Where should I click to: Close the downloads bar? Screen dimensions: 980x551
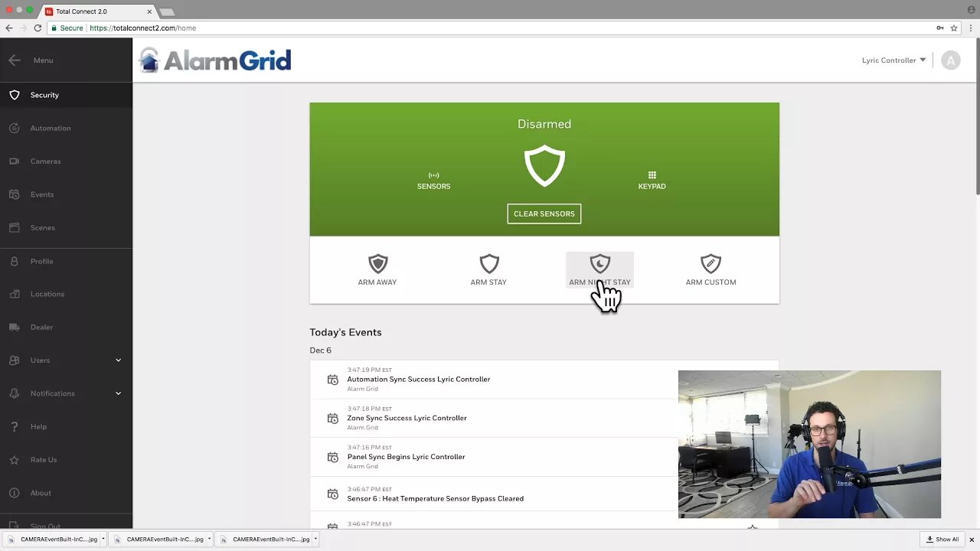pos(972,540)
